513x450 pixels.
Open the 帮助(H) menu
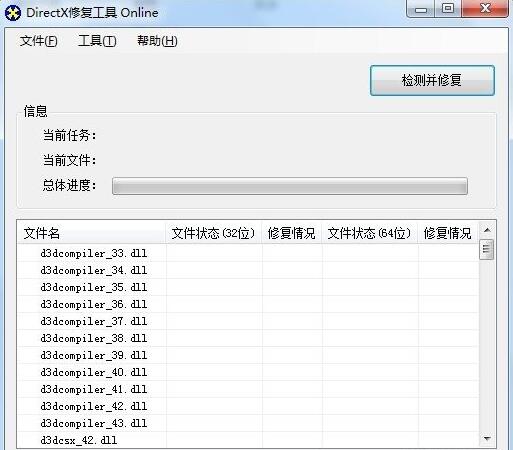tap(157, 41)
